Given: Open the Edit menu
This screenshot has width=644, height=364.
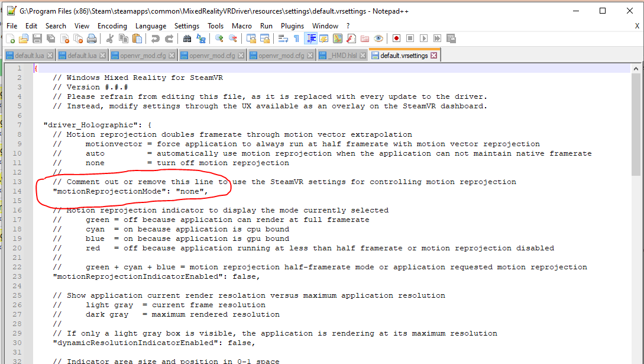Looking at the screenshot, I should coord(31,26).
